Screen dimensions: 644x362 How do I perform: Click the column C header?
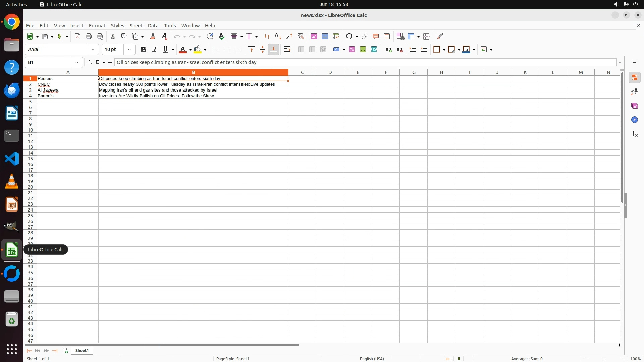point(302,72)
